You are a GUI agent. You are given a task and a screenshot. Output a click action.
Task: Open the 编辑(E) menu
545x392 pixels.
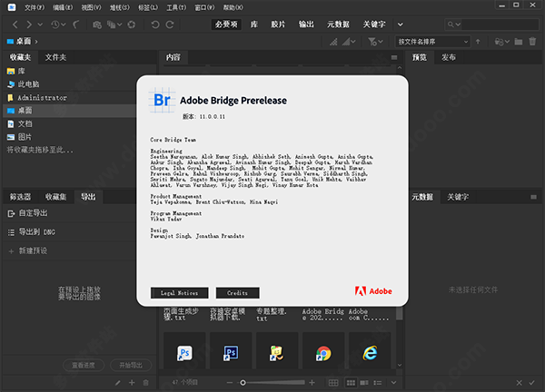pos(63,7)
